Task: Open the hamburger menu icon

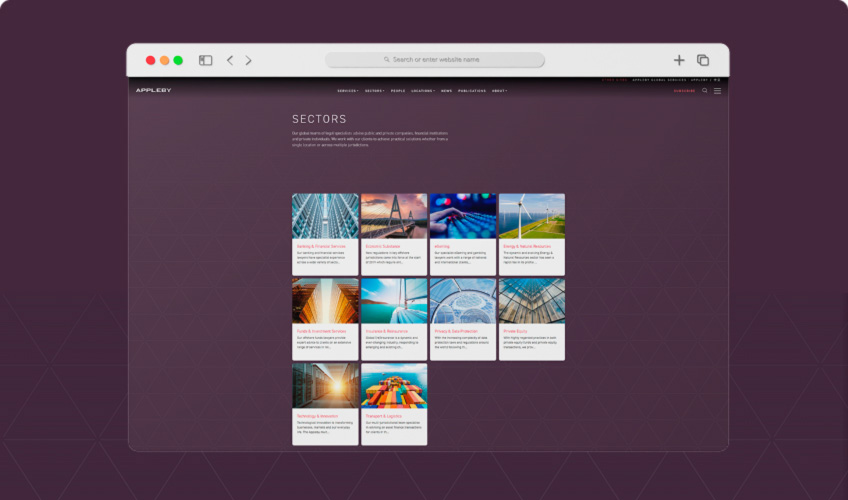Action: click(717, 91)
